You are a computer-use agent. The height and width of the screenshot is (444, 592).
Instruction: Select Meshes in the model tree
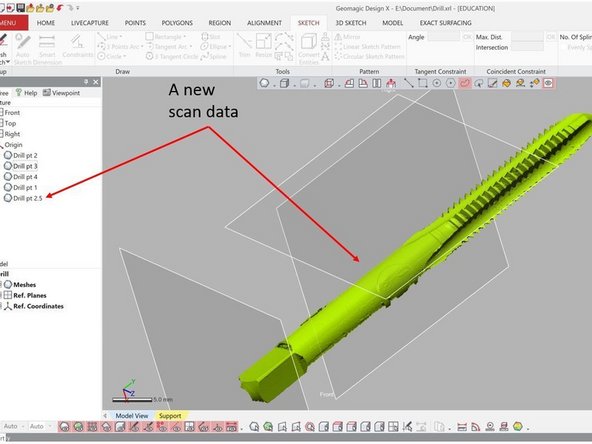pyautogui.click(x=20, y=285)
